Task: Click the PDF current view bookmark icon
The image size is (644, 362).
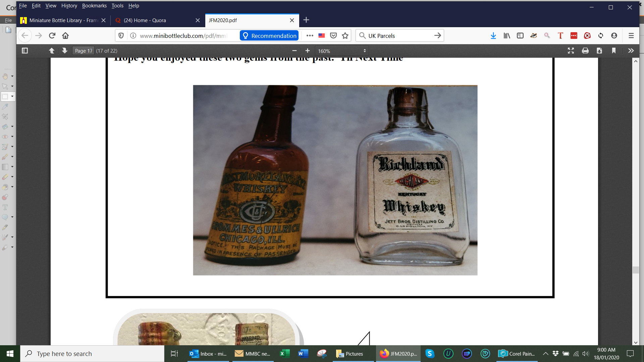Action: pyautogui.click(x=614, y=51)
